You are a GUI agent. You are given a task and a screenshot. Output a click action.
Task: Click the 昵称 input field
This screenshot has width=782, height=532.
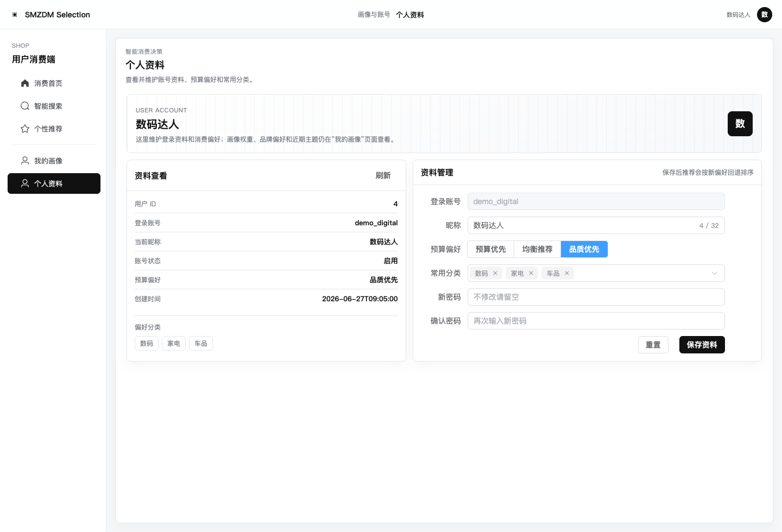tap(596, 225)
